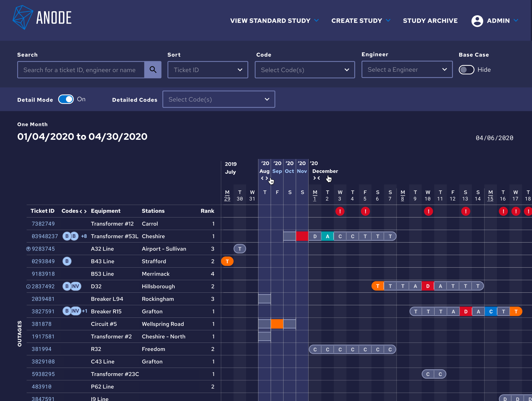Viewport: 532px width, 401px height.
Task: Open the Select an Engineer dropdown
Action: click(407, 70)
